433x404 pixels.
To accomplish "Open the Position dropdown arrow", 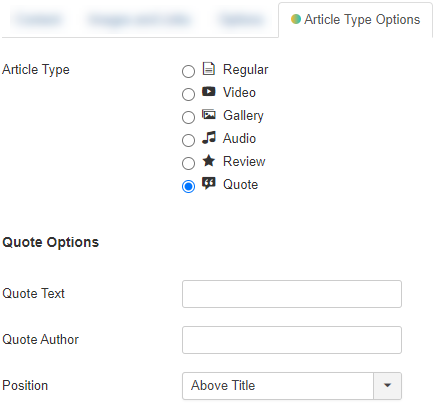I will pyautogui.click(x=387, y=386).
